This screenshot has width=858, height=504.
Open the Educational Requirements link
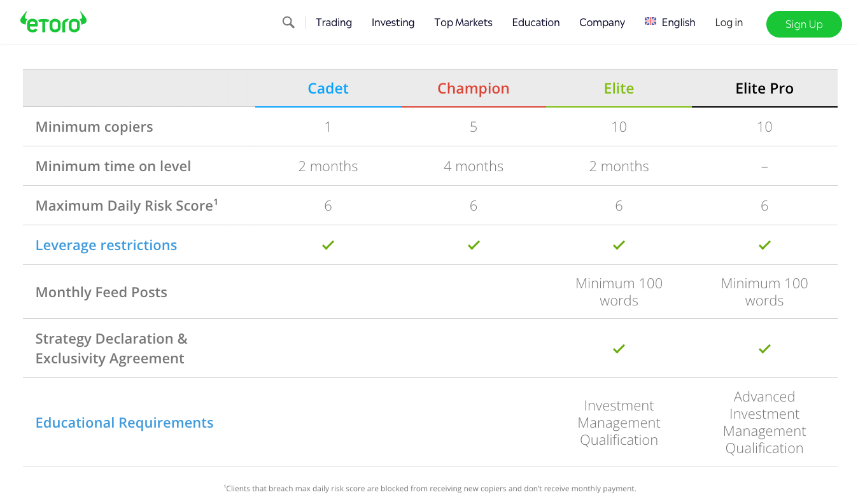click(x=125, y=423)
